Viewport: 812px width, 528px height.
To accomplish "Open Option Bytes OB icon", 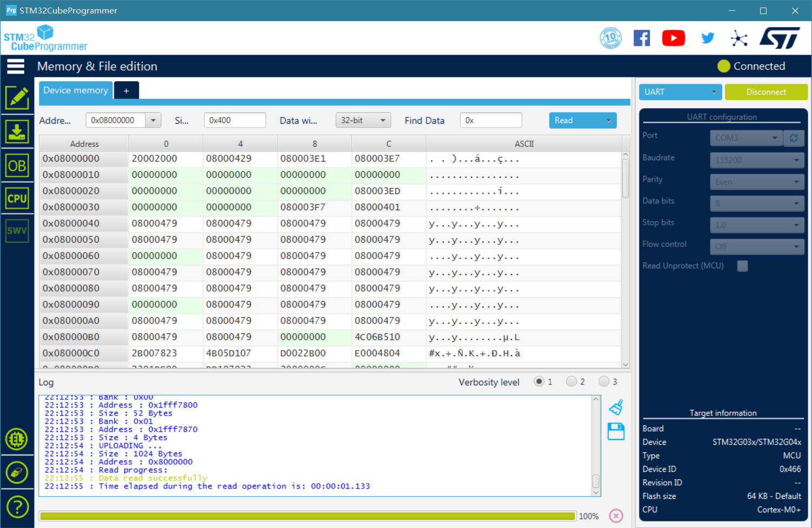I will tap(17, 166).
